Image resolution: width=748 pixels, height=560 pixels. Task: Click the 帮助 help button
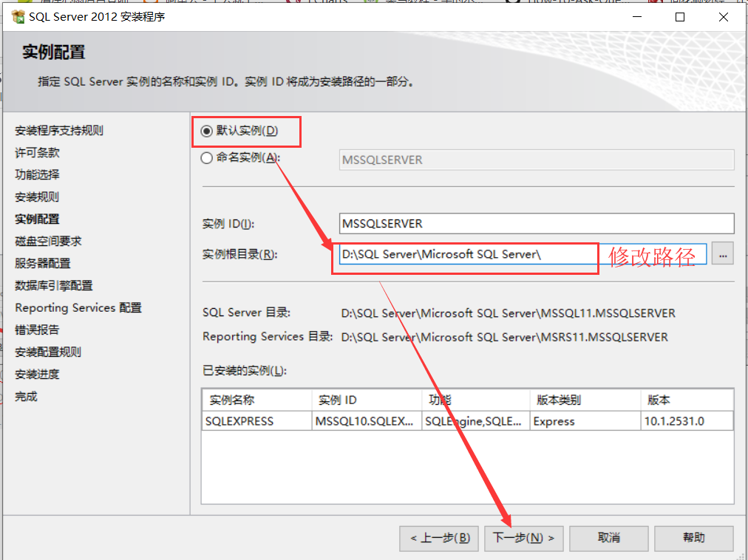pyautogui.click(x=693, y=539)
